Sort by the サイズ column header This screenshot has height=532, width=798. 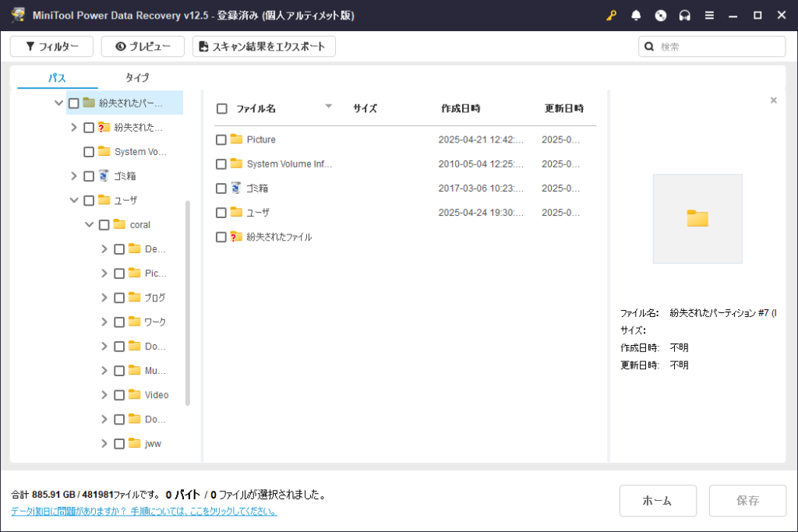coord(365,108)
